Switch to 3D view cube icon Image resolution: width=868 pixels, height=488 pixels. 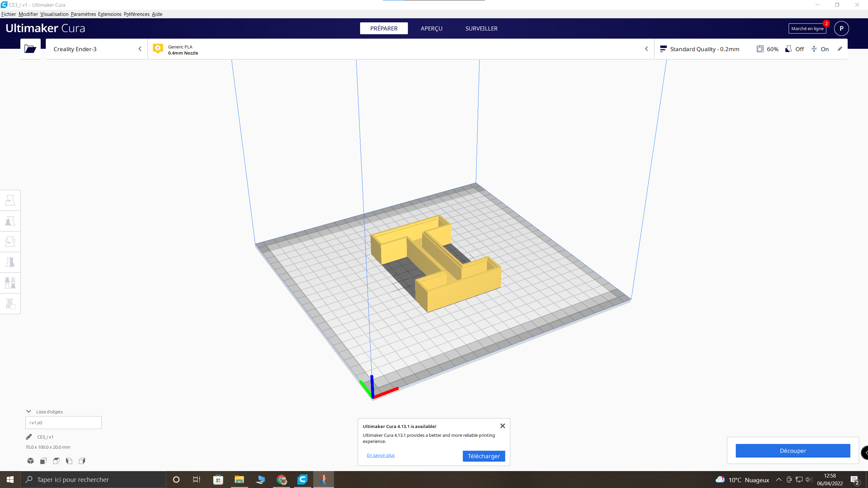pyautogui.click(x=31, y=461)
